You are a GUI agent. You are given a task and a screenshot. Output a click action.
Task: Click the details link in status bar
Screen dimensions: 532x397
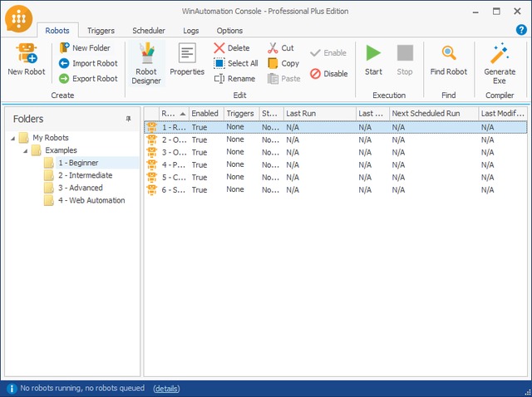click(x=165, y=389)
